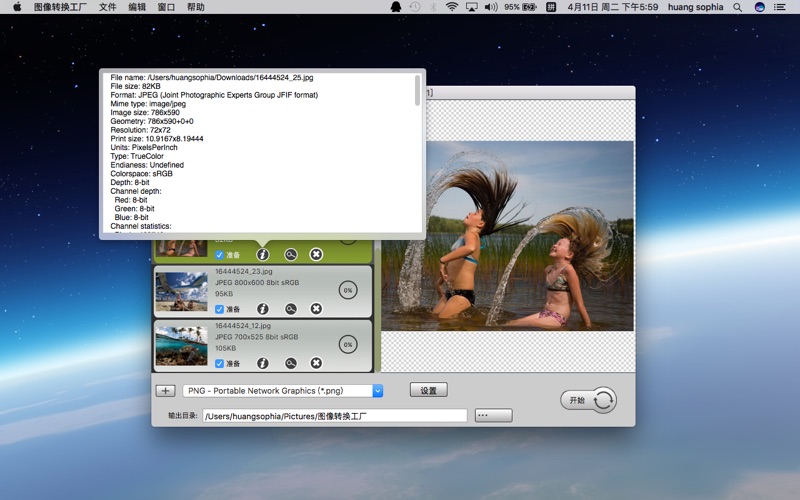Screen dimensions: 800x500
Task: Click the 设置 settings button
Action: tap(428, 390)
